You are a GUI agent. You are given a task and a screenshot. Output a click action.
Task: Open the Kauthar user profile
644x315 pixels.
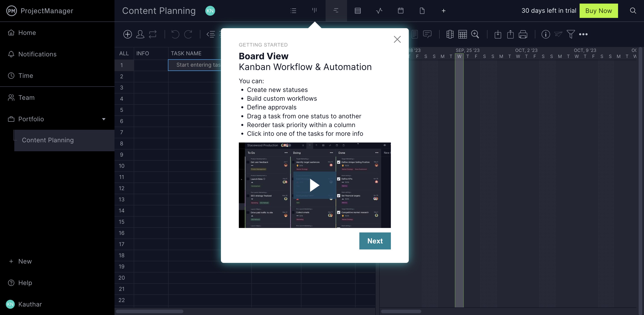24,304
